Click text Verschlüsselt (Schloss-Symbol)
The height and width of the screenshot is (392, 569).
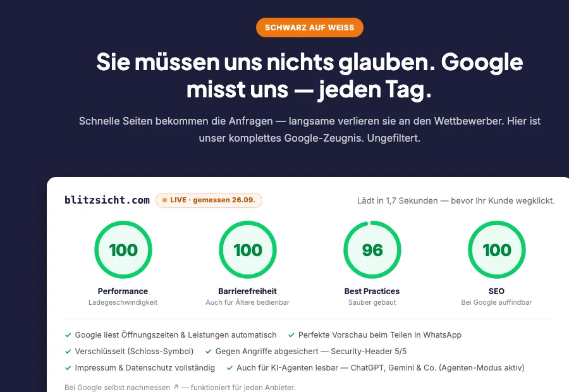click(x=134, y=352)
